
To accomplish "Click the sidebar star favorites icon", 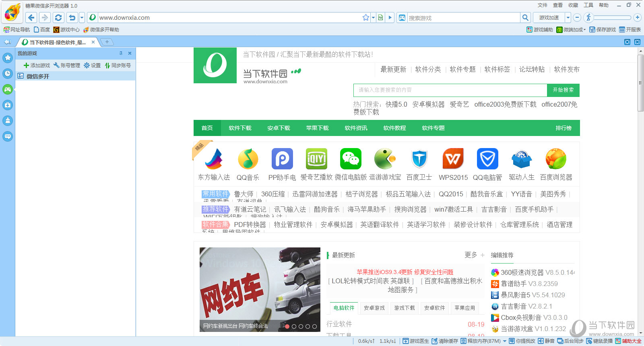I will pos(8,58).
